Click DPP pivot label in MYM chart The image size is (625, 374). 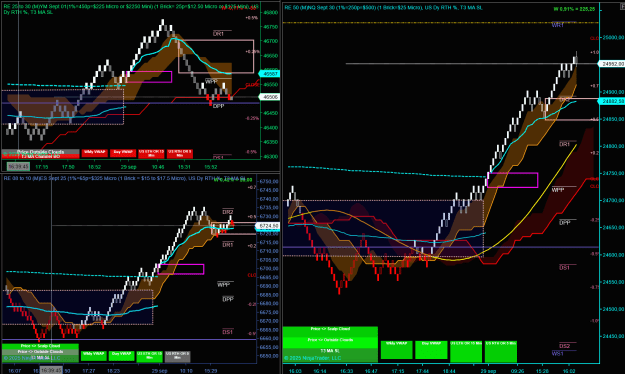tap(218, 106)
